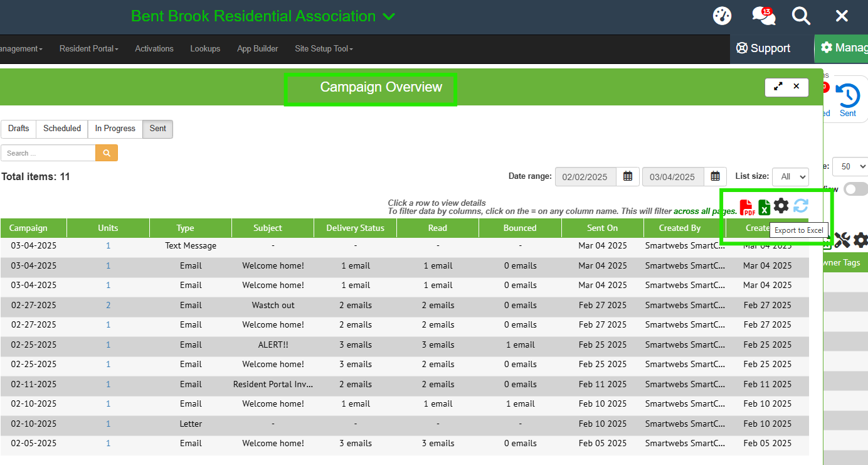Screen dimensions: 868x465
Task: Toggle the view switch on the right panel
Action: 855,189
